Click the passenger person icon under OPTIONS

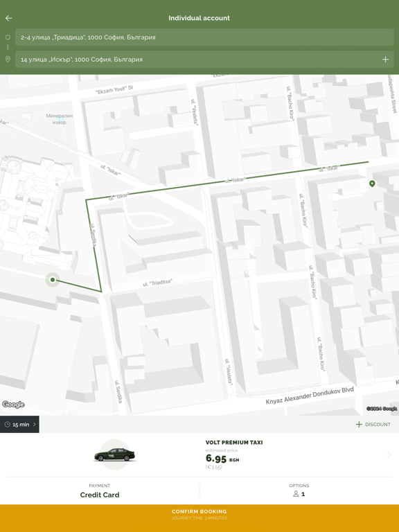point(296,494)
